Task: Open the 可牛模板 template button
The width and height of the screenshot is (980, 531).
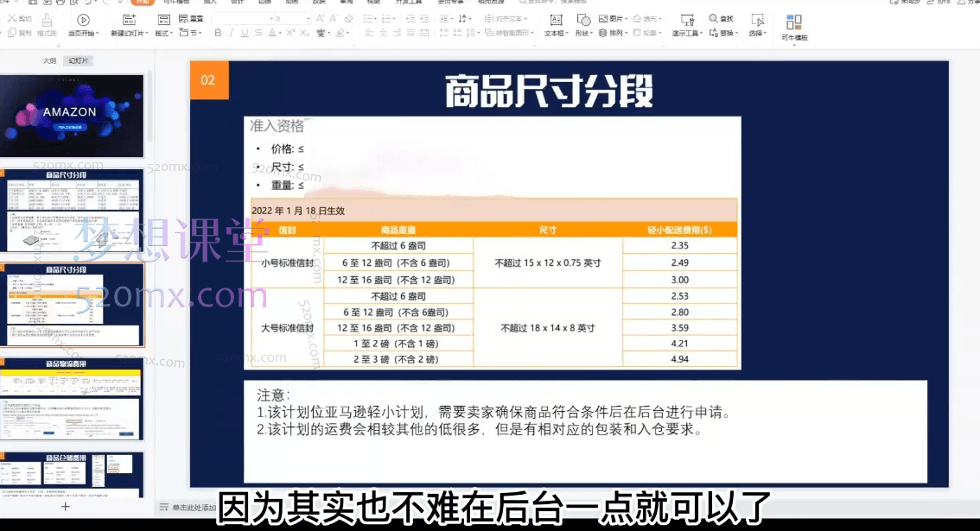Action: pos(793,26)
